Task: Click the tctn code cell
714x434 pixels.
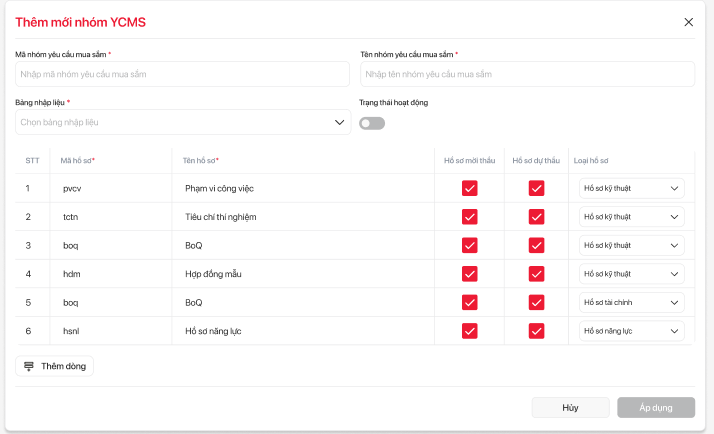Action: click(72, 217)
